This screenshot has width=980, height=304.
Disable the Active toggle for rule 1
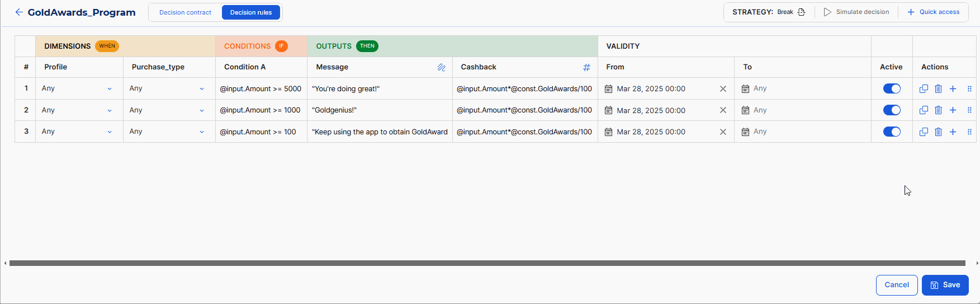[892, 88]
